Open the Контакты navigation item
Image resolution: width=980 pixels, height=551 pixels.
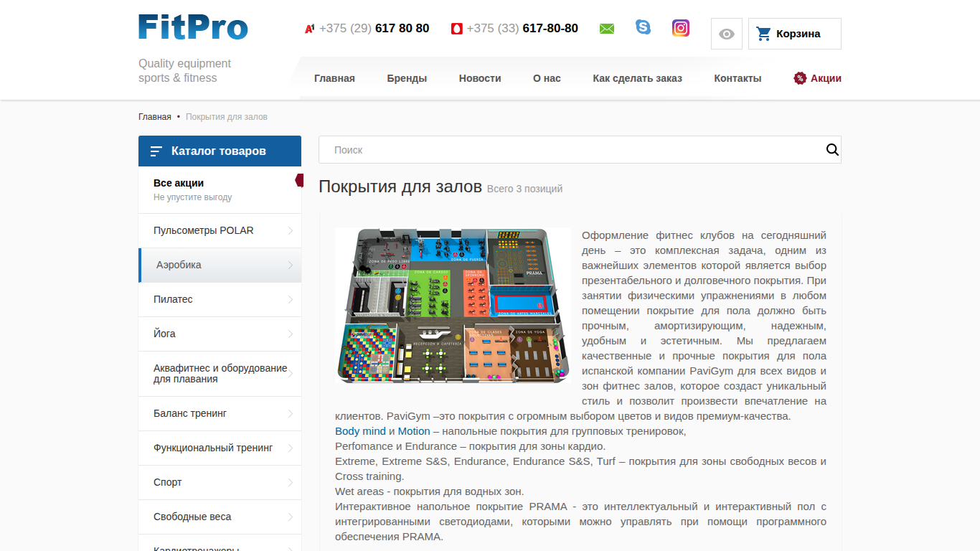[738, 78]
